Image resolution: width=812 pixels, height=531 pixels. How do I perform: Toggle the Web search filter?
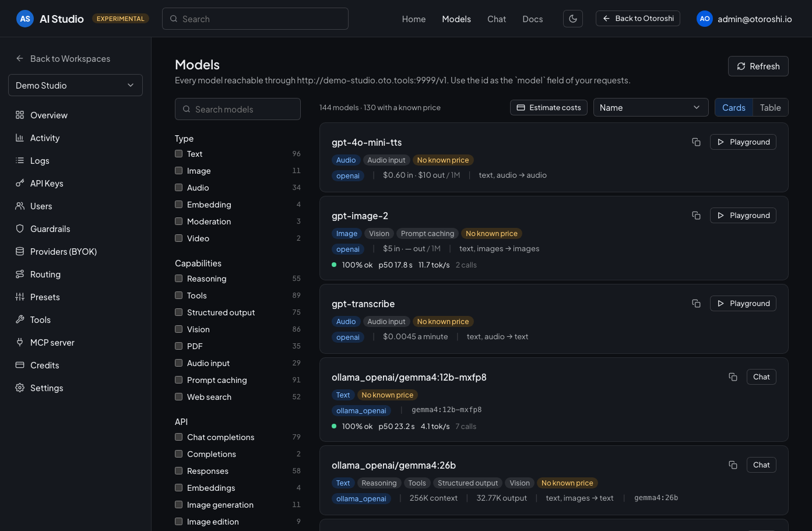click(179, 397)
